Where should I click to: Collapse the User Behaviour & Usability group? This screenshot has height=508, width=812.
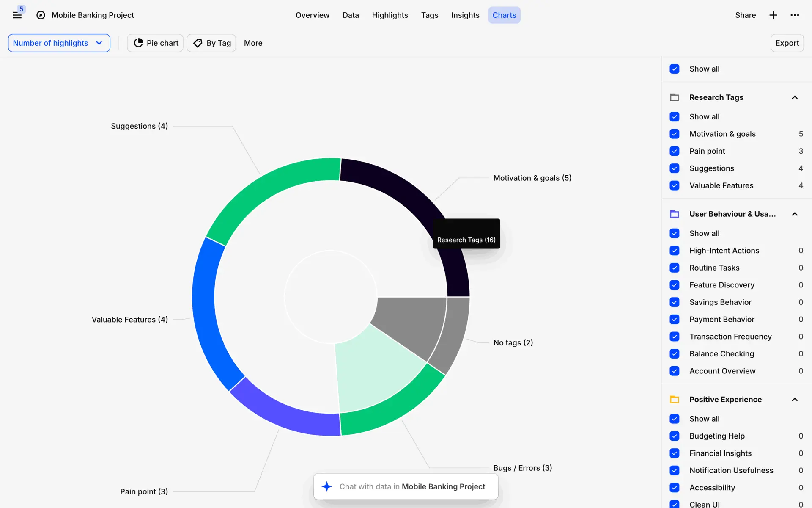click(x=795, y=214)
